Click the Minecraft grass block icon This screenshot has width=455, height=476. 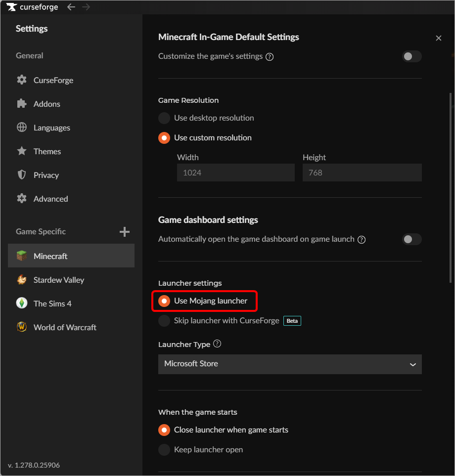22,256
